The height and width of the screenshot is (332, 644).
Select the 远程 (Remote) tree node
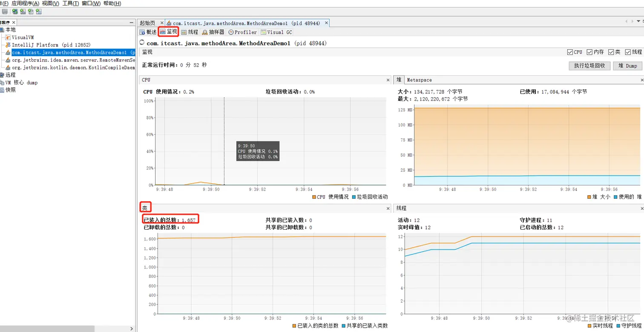click(x=10, y=75)
